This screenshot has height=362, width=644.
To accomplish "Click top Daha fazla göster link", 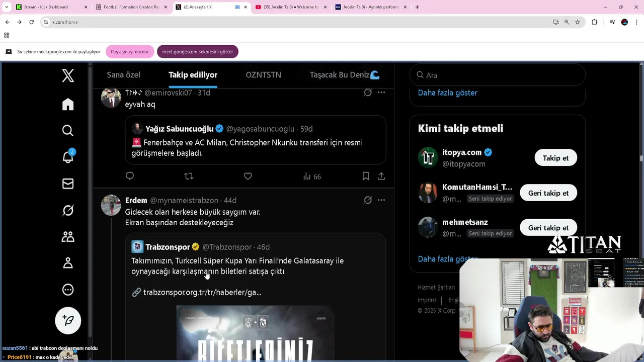I will pos(447,93).
